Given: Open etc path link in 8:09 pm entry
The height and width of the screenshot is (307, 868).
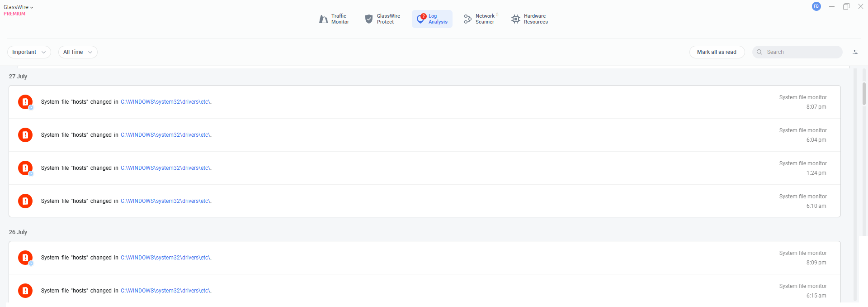Looking at the screenshot, I should point(165,258).
